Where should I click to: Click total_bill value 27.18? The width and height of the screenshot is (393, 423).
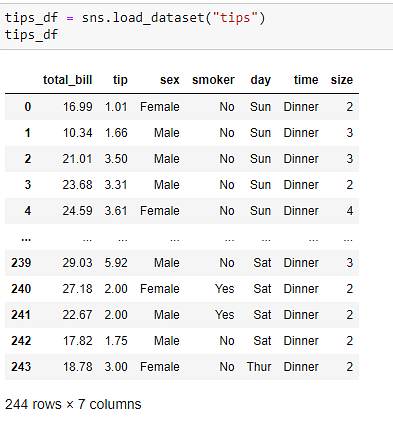[x=77, y=289]
